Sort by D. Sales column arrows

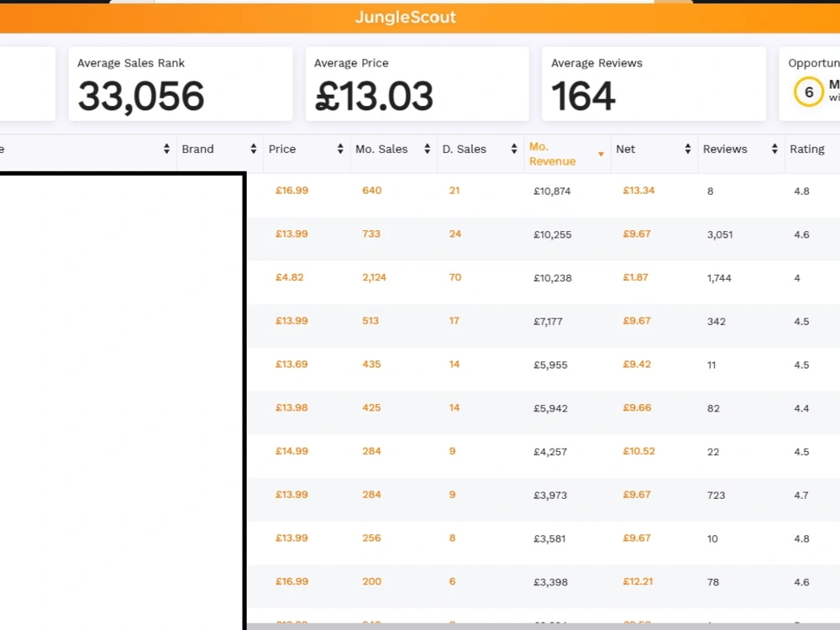point(514,149)
